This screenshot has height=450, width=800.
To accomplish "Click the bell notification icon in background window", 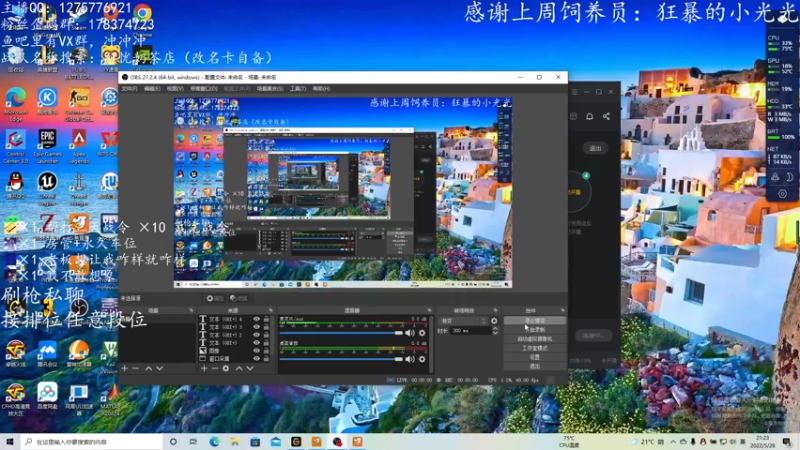I will click(589, 116).
